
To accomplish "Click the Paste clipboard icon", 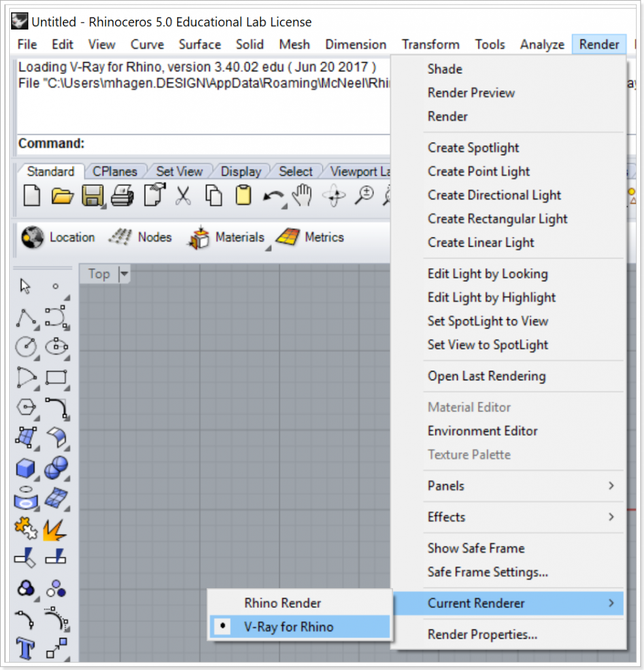I will pos(243,195).
